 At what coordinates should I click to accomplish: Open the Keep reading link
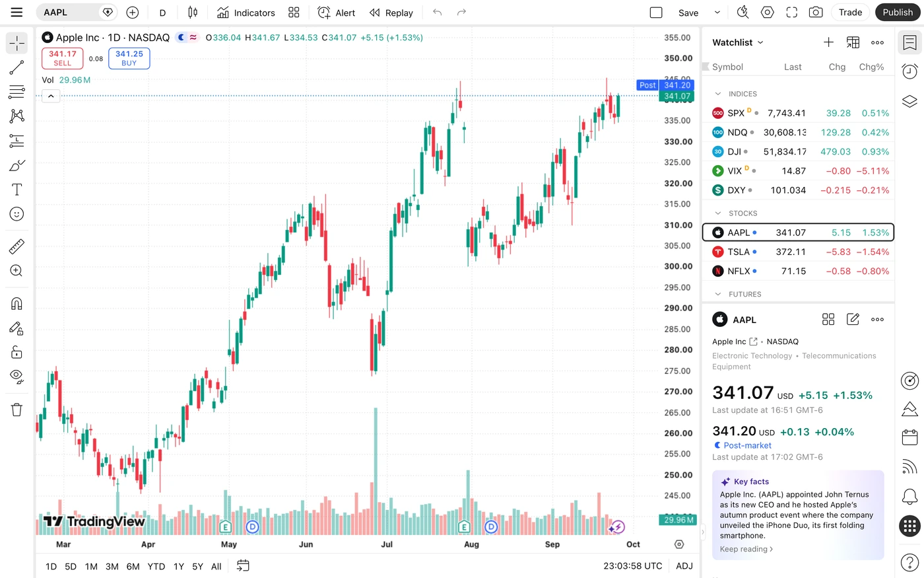tap(746, 549)
